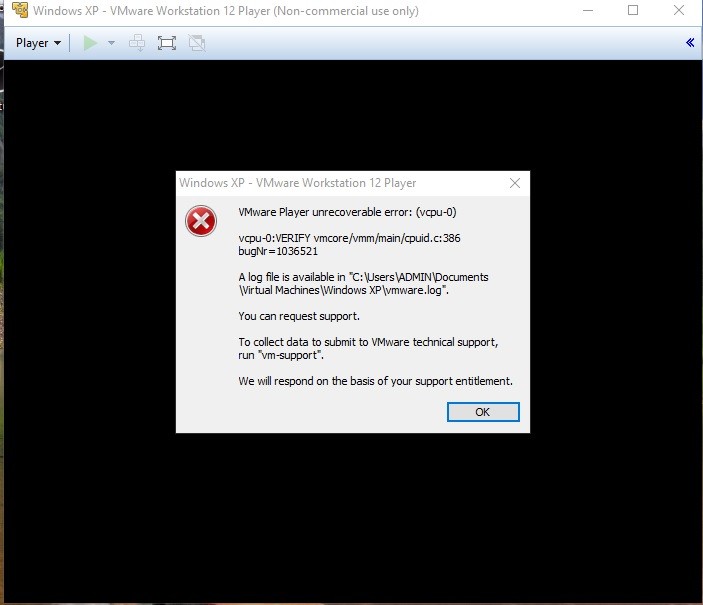Click VMware app icon in title bar

click(20, 10)
